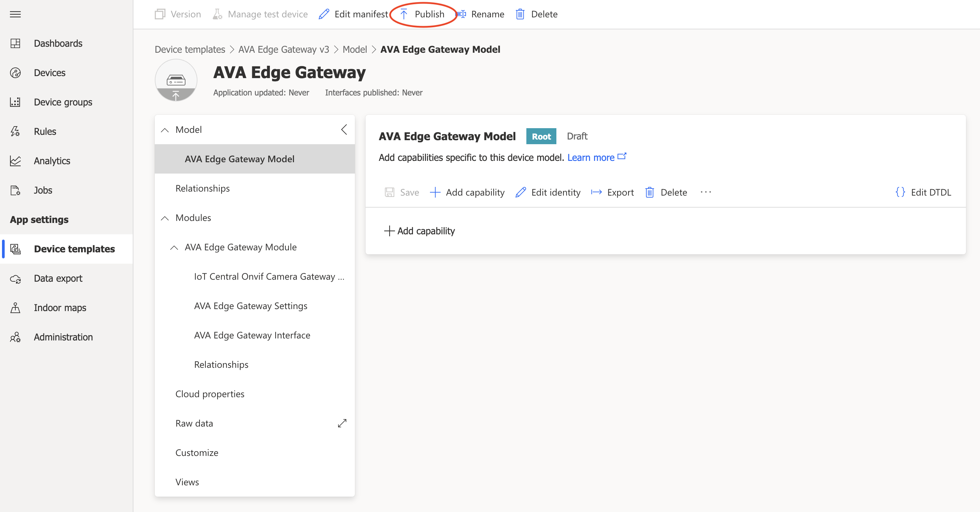Click the hamburger menu icon
Screen dimensions: 980x512
(x=15, y=14)
